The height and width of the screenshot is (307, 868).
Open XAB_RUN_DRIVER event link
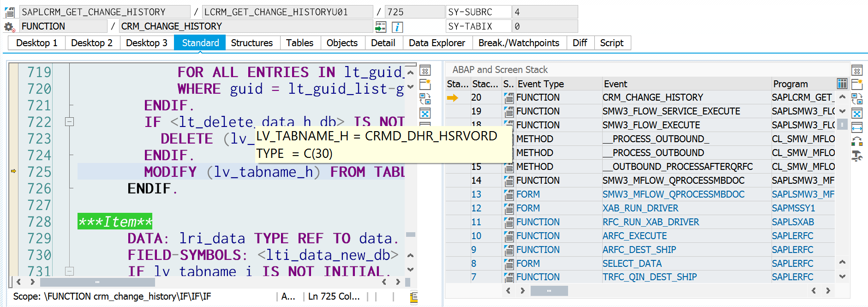tap(640, 208)
